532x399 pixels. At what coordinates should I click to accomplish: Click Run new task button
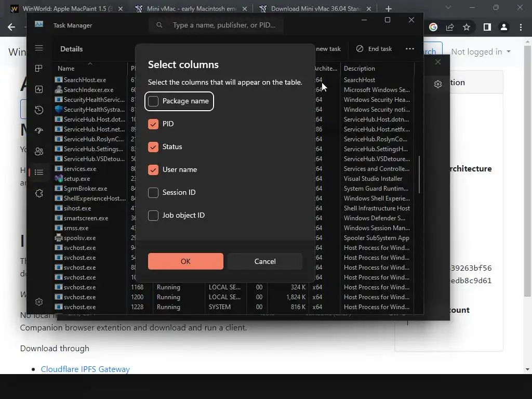click(328, 49)
